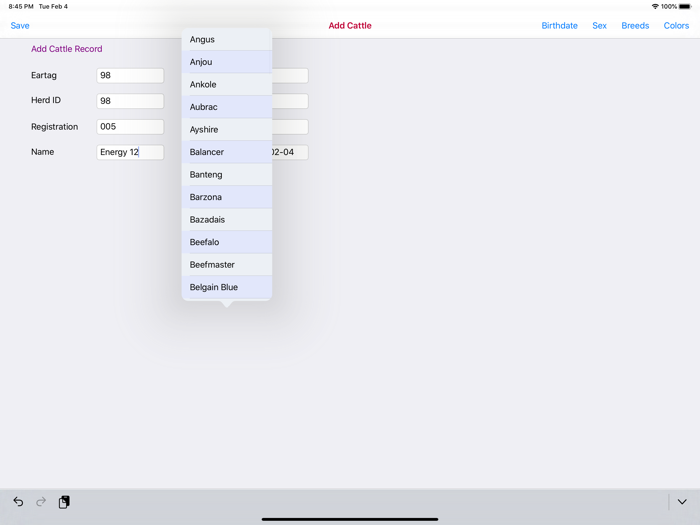This screenshot has height=525, width=700.
Task: Tap the 8:45 PM clock
Action: tap(21, 6)
